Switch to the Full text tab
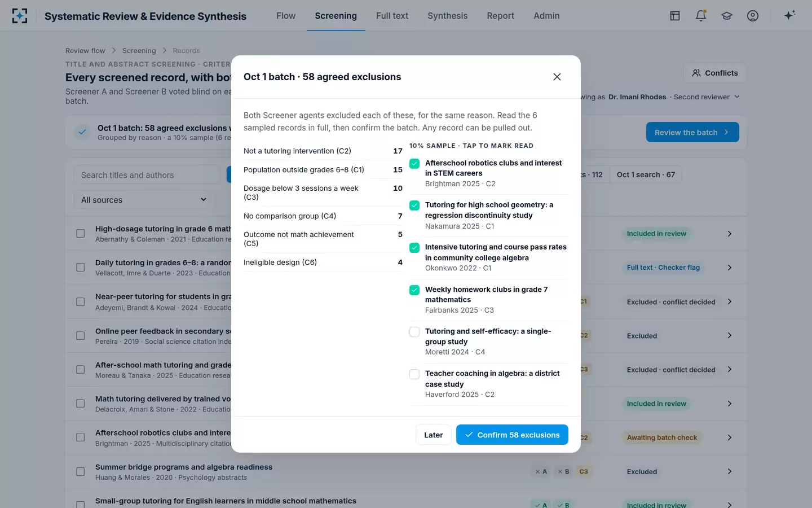Viewport: 812px width, 508px height. click(392, 16)
